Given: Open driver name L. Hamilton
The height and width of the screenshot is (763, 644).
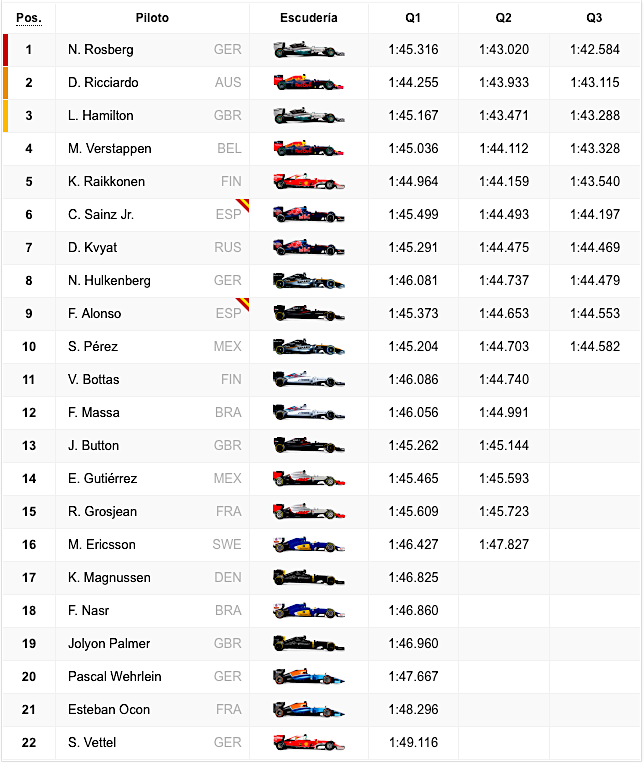Looking at the screenshot, I should click(101, 116).
